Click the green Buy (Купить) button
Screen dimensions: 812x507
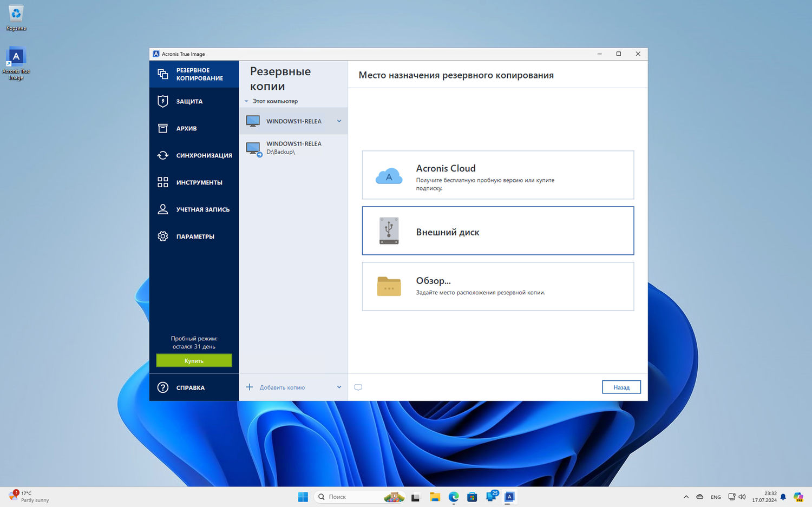194,361
